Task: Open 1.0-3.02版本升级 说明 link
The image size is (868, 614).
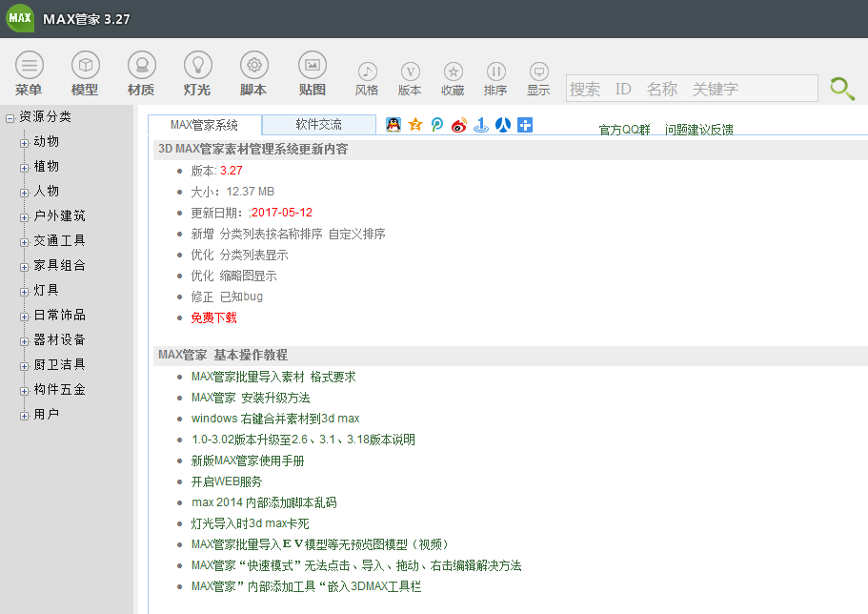Action: tap(303, 440)
